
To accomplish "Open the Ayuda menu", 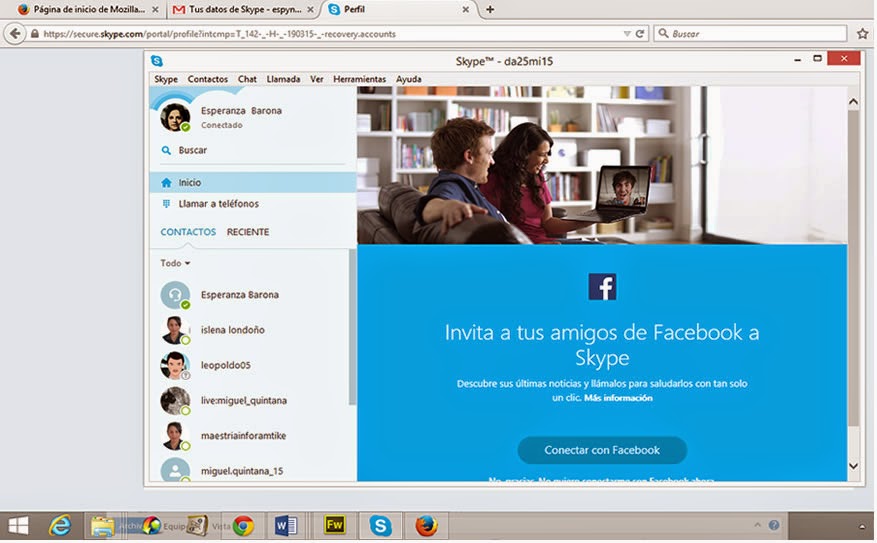I will 408,79.
